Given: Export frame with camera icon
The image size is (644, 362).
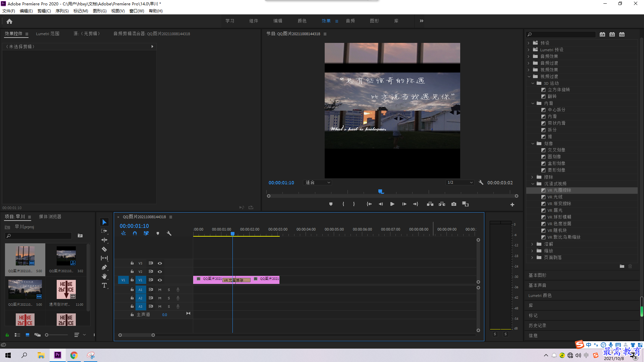Looking at the screenshot, I should tap(454, 204).
